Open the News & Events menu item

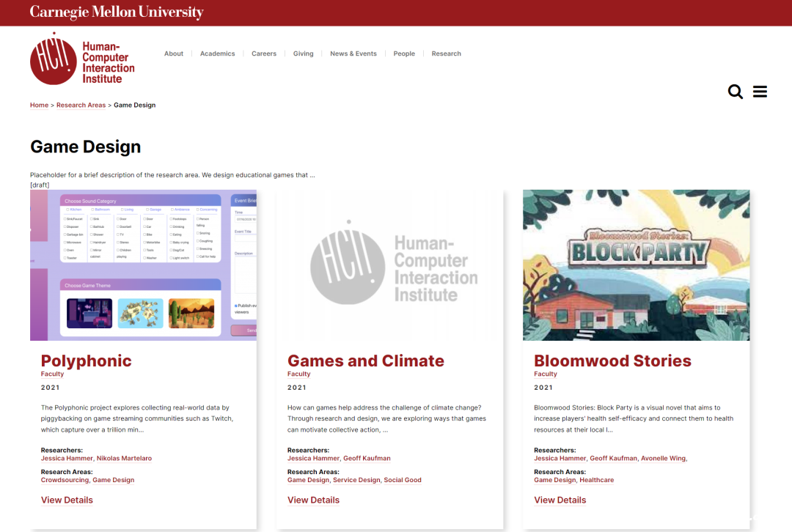click(x=353, y=53)
